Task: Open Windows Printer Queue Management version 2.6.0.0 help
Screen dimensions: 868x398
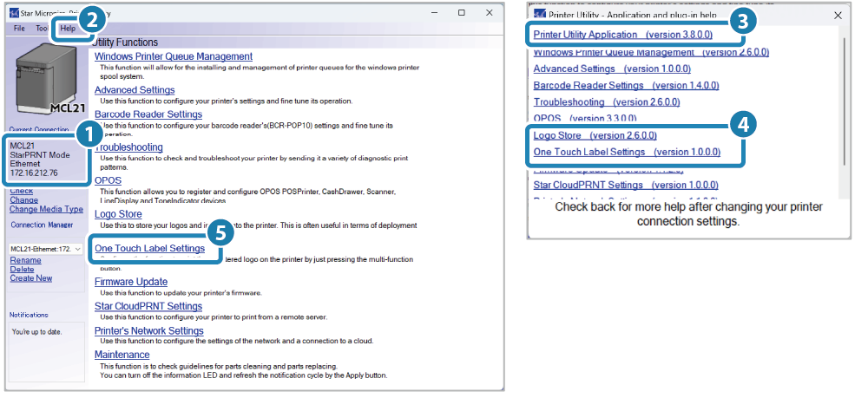Action: [651, 53]
